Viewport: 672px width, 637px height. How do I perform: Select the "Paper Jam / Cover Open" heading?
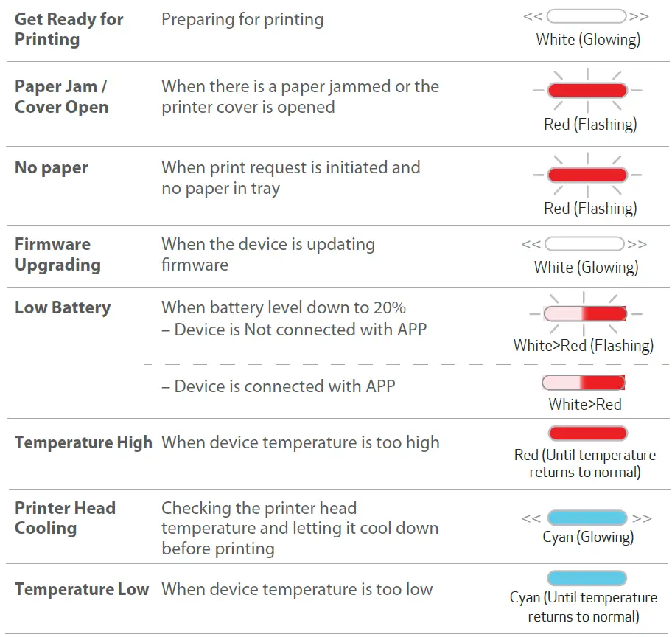(x=62, y=97)
